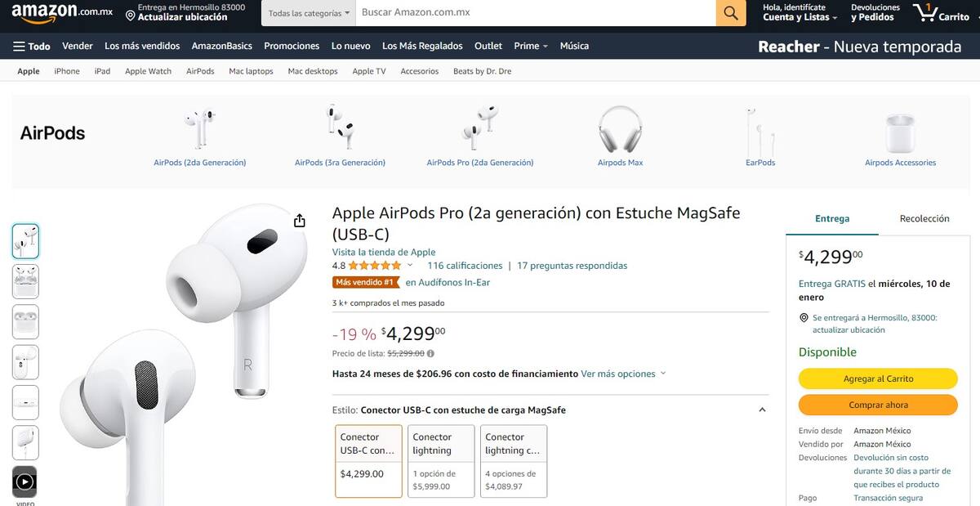Play the product video thumbnail
The height and width of the screenshot is (506, 980).
coord(25,481)
